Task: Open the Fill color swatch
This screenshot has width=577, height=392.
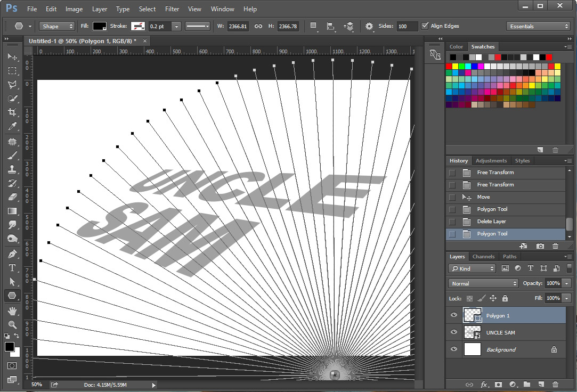Action: coord(99,26)
